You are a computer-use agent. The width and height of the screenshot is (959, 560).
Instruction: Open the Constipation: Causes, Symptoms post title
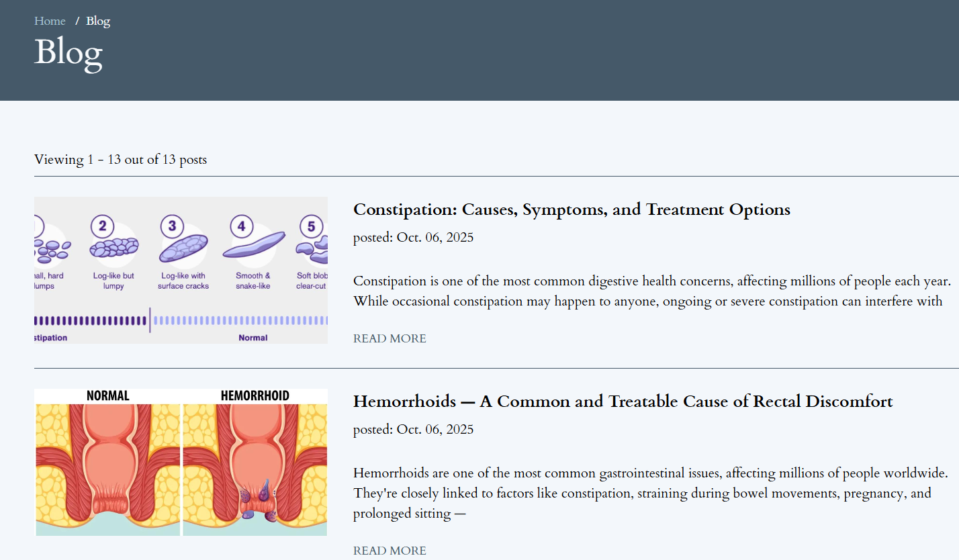[x=572, y=209]
